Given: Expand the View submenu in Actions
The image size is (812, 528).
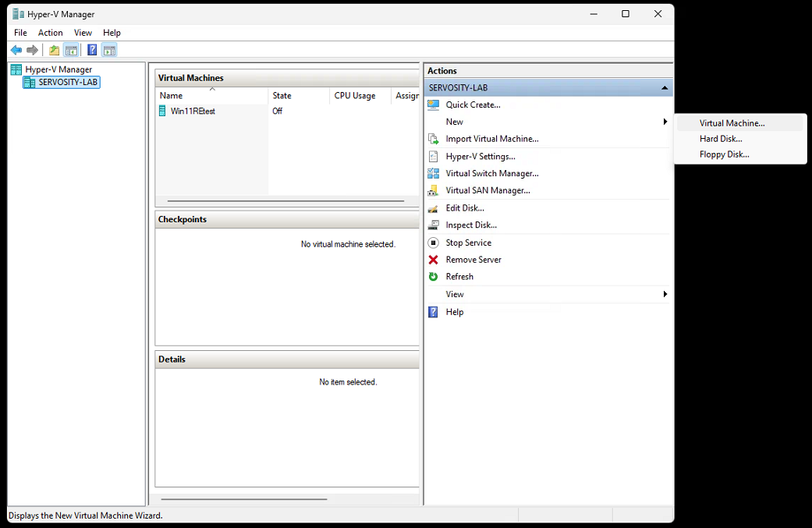Looking at the screenshot, I should [x=665, y=294].
